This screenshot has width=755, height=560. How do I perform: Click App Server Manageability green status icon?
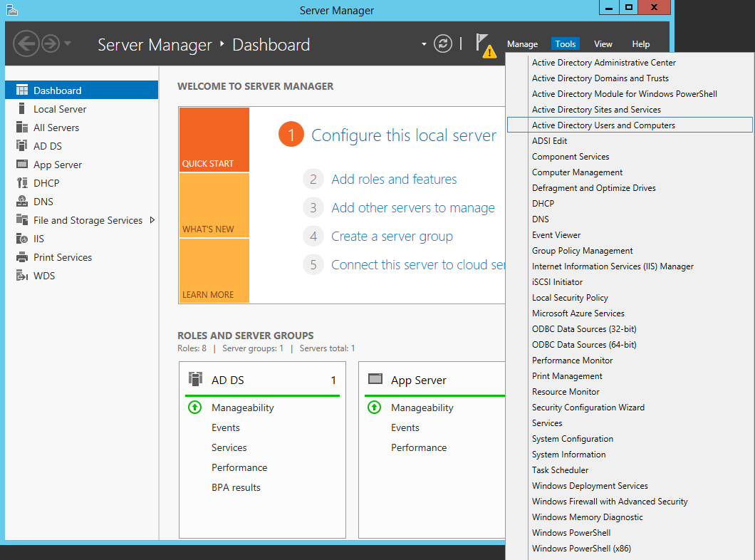tap(374, 408)
